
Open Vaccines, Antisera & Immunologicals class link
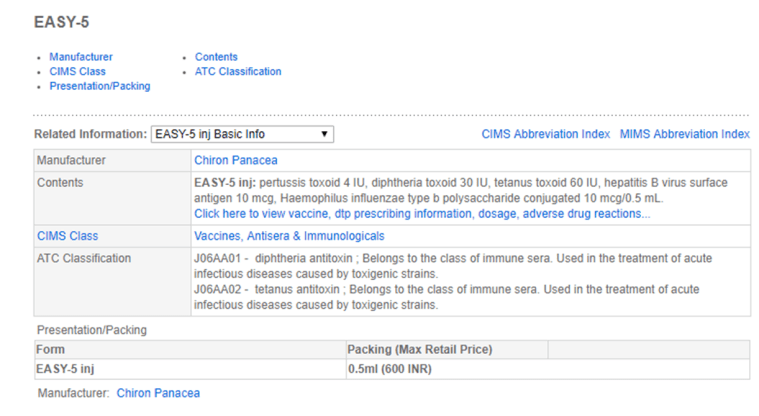(x=289, y=236)
